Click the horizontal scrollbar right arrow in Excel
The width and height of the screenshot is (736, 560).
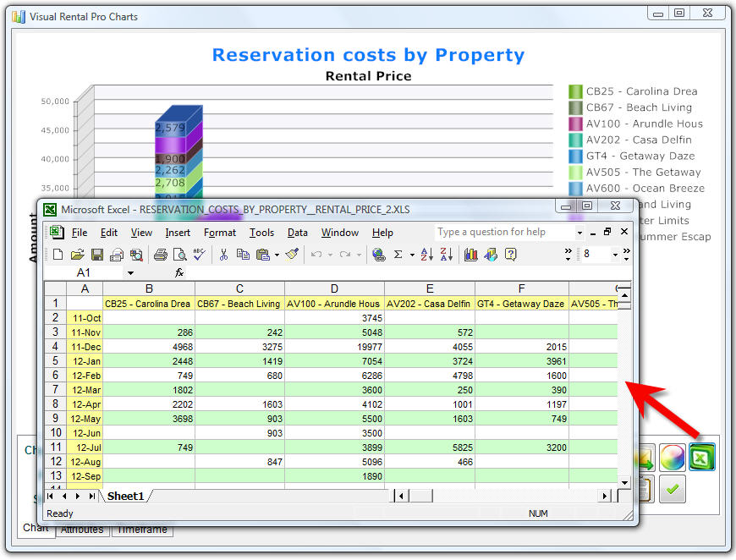(605, 497)
